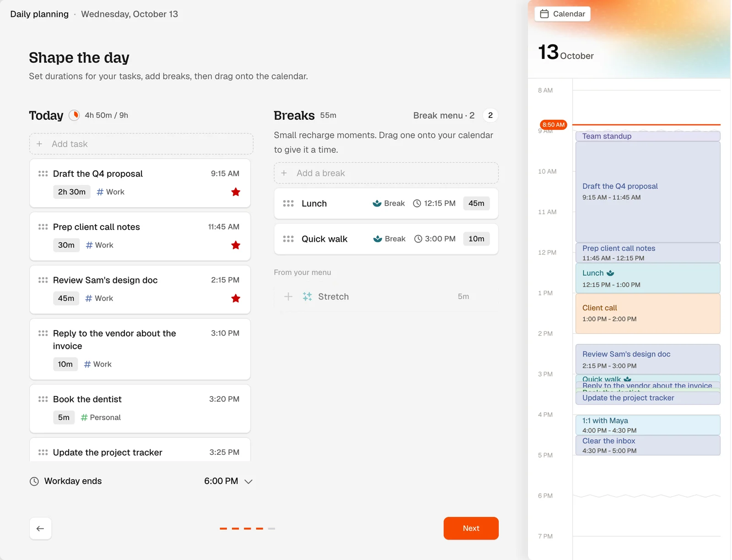
Task: Click the Add task field
Action: coord(141,144)
